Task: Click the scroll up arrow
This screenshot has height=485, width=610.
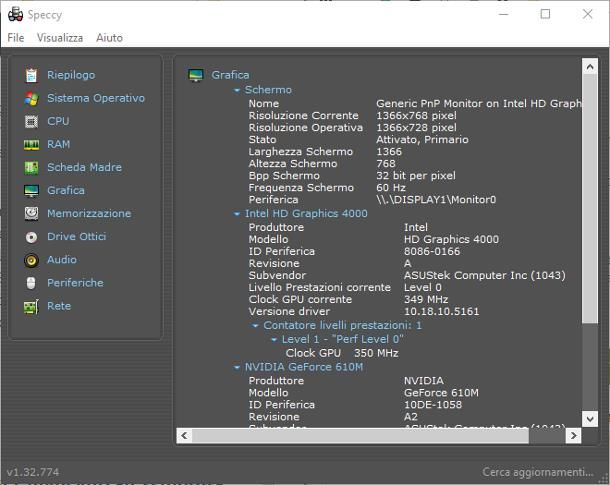Action: [x=590, y=67]
